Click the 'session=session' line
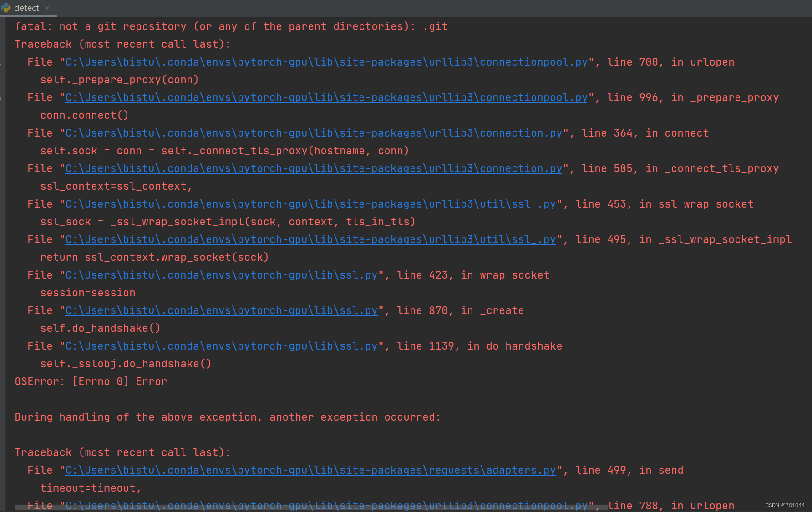The image size is (812, 512). coord(88,293)
